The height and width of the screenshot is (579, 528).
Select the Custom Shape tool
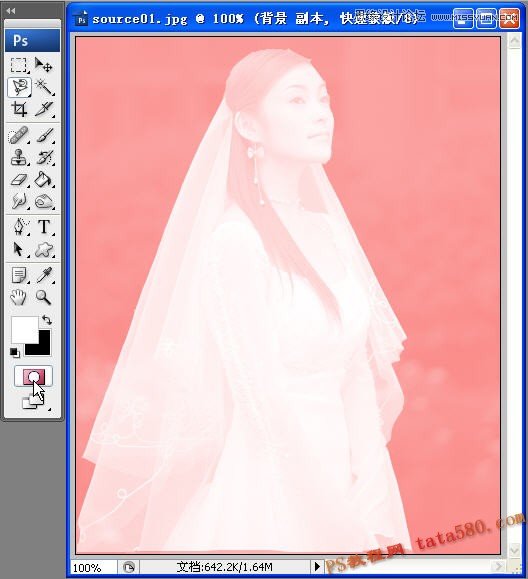pyautogui.click(x=44, y=250)
